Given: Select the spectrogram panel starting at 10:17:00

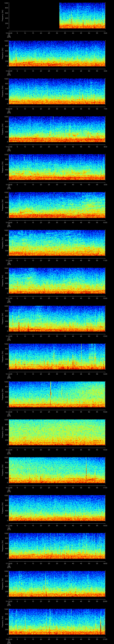Looking at the screenshot, I should [57, 508].
